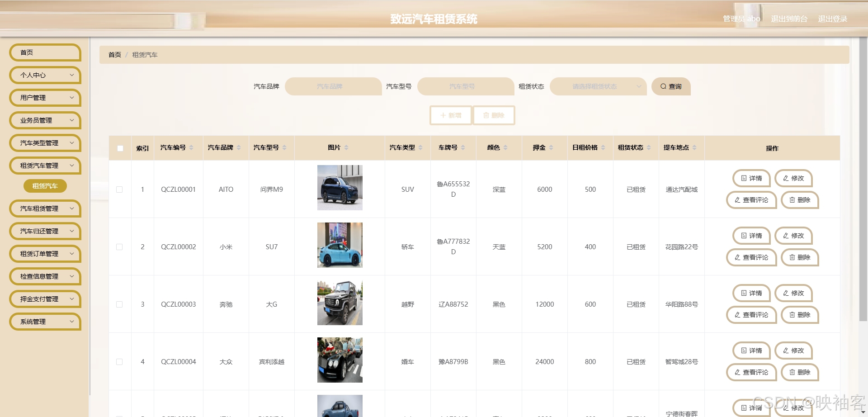
Task: Sort by 日租价格 column arrows
Action: [x=603, y=147]
